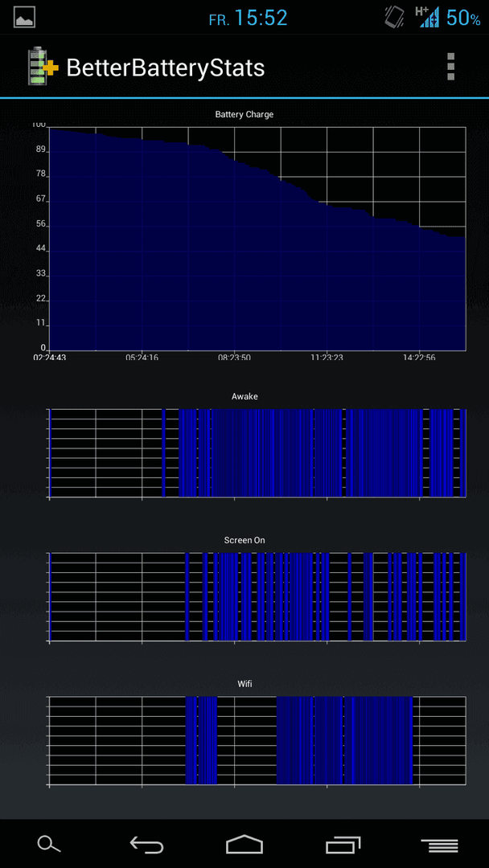
Task: Tap the recent apps navigation key
Action: (x=343, y=845)
